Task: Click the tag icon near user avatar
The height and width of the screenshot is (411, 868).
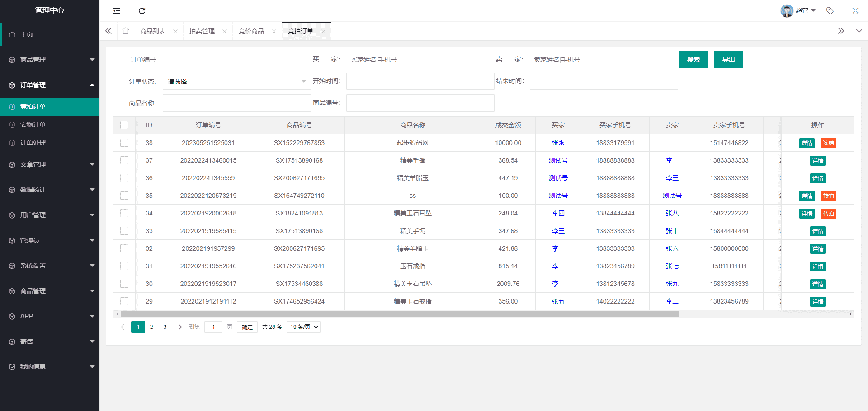Action: [830, 11]
